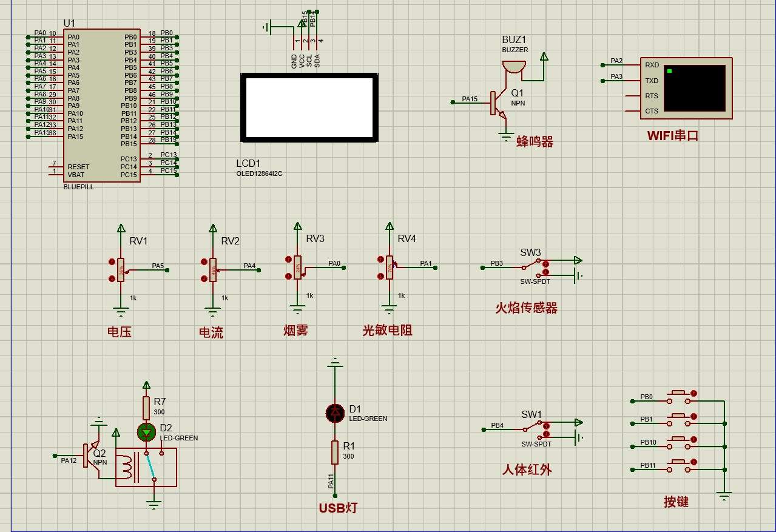Viewport: 776px width, 532px height.
Task: Select potentiometer RV3 body
Action: point(297,267)
